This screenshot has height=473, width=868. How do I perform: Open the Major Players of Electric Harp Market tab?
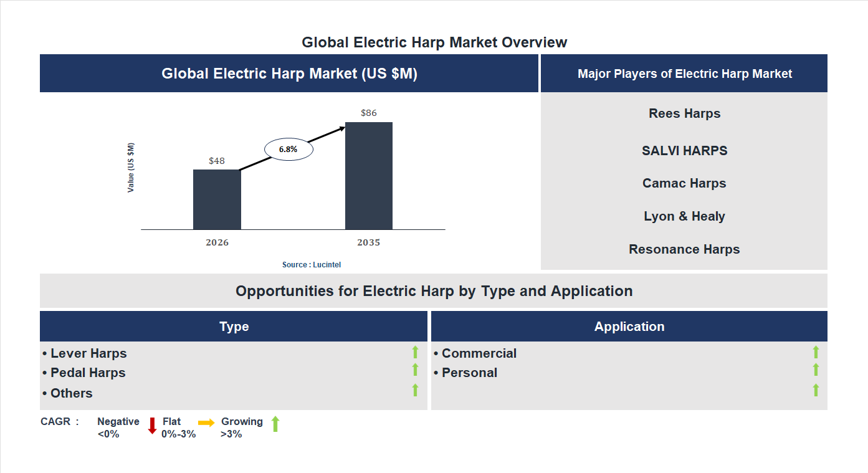(684, 73)
